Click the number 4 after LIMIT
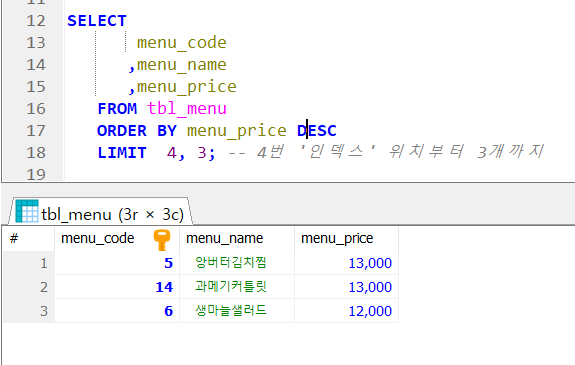Image resolution: width=575 pixels, height=365 pixels. pyautogui.click(x=171, y=153)
